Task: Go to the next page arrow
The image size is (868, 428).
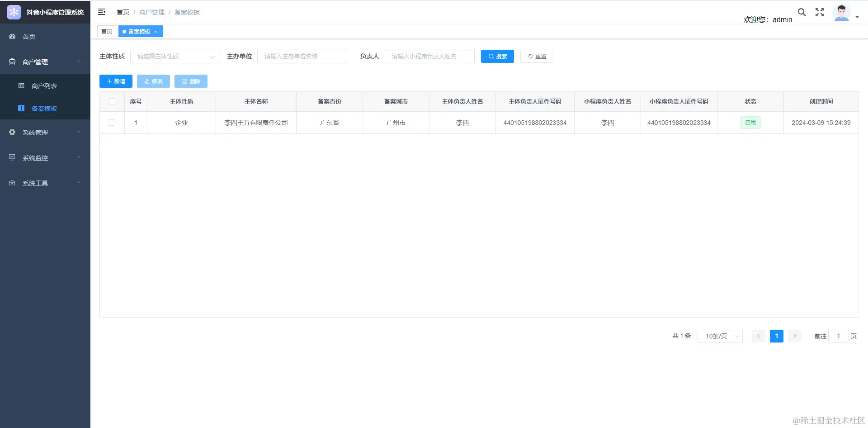Action: [795, 336]
